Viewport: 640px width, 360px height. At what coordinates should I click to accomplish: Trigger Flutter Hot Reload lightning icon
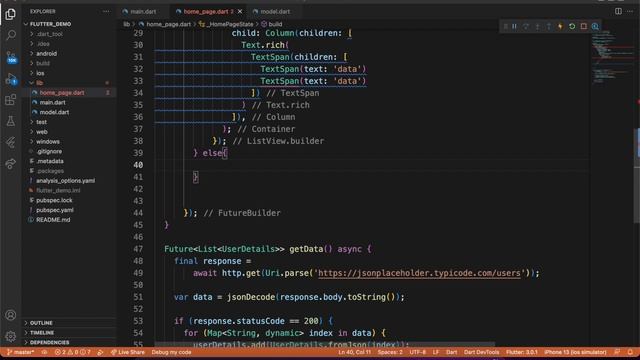tap(560, 27)
